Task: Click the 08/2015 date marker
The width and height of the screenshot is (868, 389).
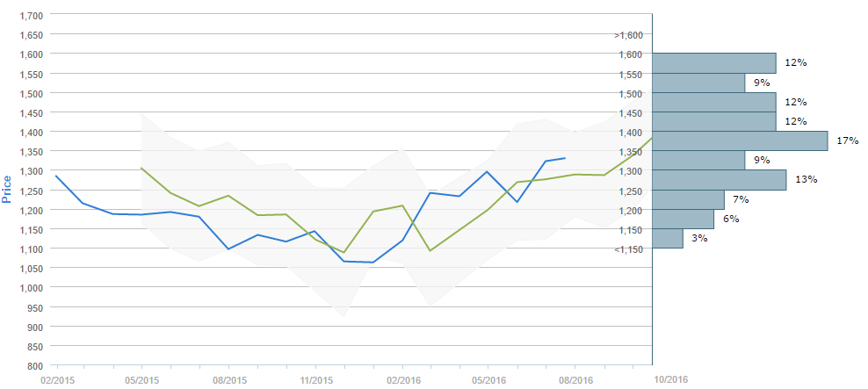Action: point(228,379)
